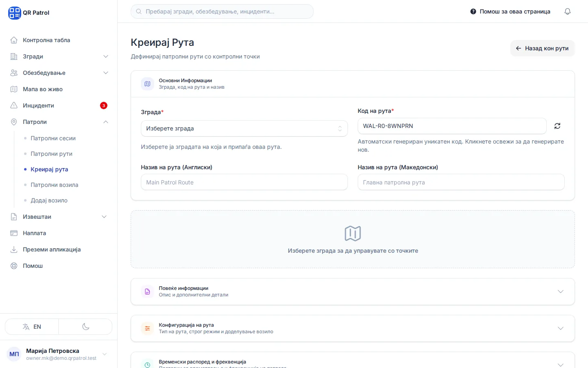Click the Извештаи document icon
588x368 pixels.
pyautogui.click(x=14, y=217)
